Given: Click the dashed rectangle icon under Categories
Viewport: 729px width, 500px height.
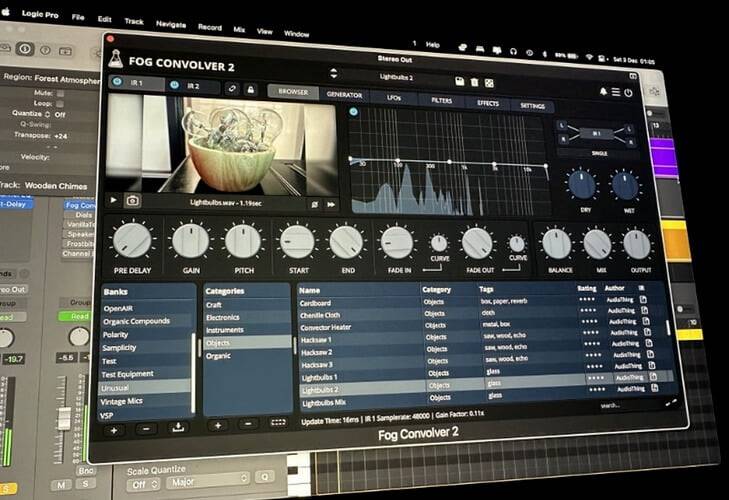Looking at the screenshot, I should click(278, 422).
